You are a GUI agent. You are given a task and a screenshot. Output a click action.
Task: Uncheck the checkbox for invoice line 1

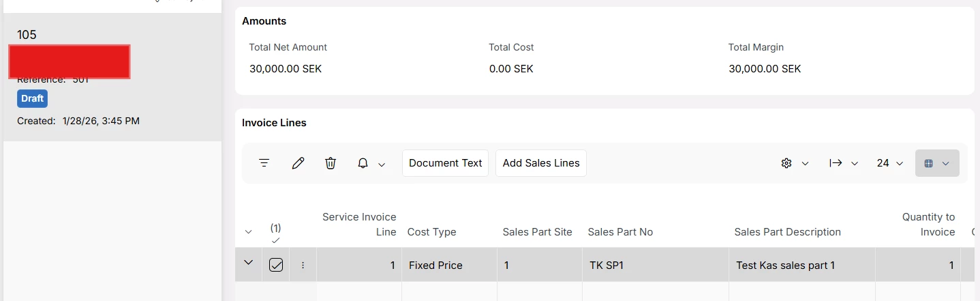pyautogui.click(x=276, y=265)
